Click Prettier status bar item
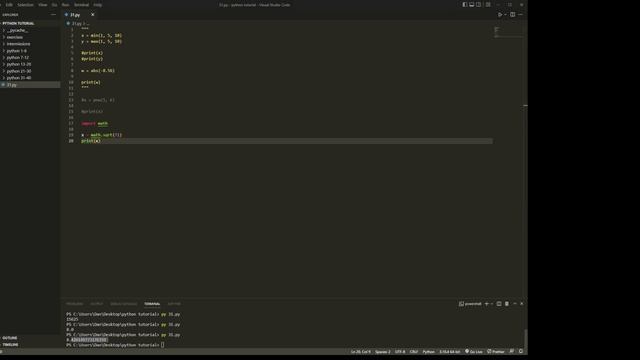Screen dimensions: 640x360 pos(496,352)
